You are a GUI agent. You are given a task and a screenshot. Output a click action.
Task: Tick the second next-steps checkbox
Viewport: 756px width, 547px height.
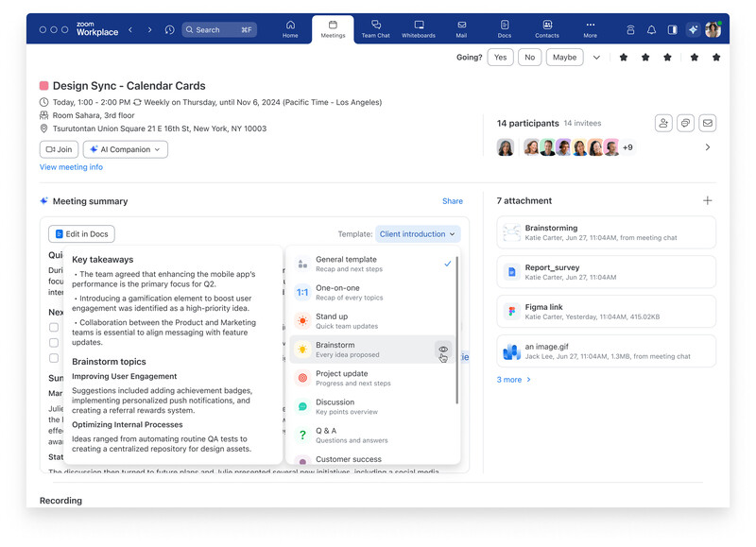click(x=54, y=341)
